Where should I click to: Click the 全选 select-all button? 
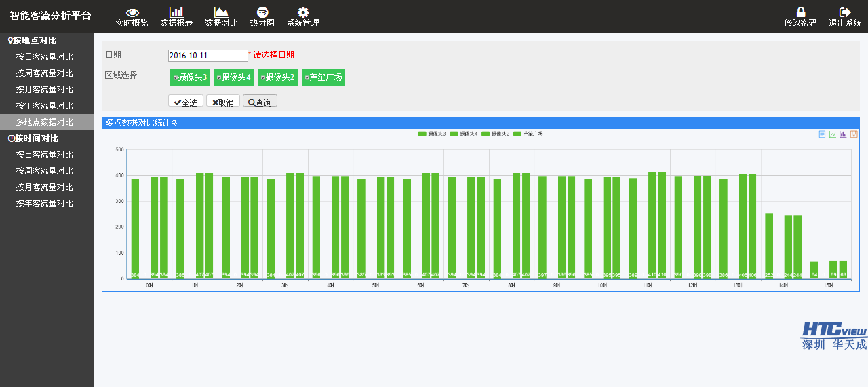pyautogui.click(x=185, y=102)
